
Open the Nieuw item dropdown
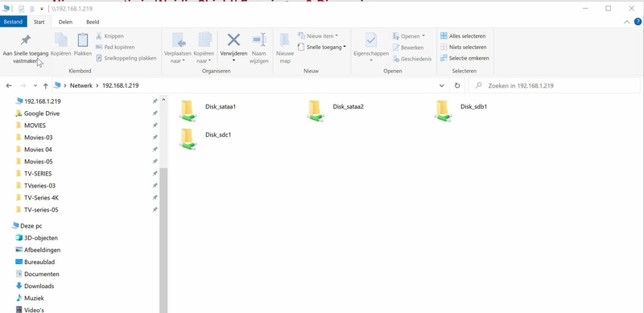coord(318,36)
